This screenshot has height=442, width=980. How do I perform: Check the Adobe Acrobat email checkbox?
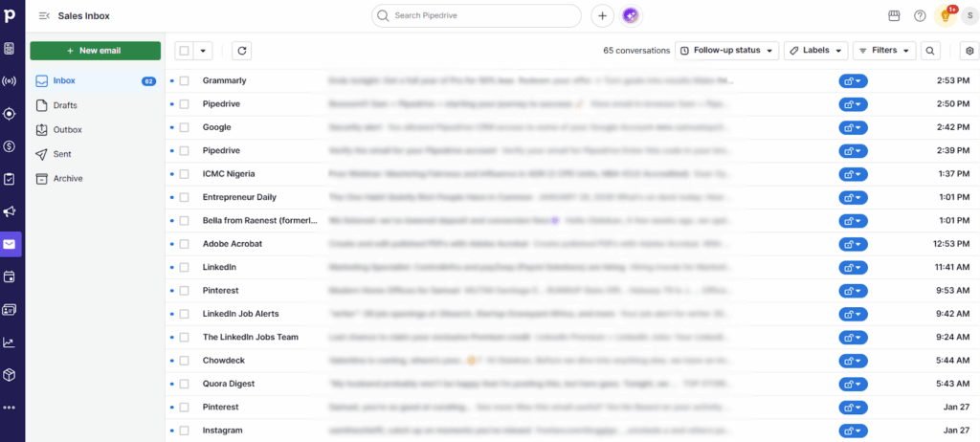185,244
